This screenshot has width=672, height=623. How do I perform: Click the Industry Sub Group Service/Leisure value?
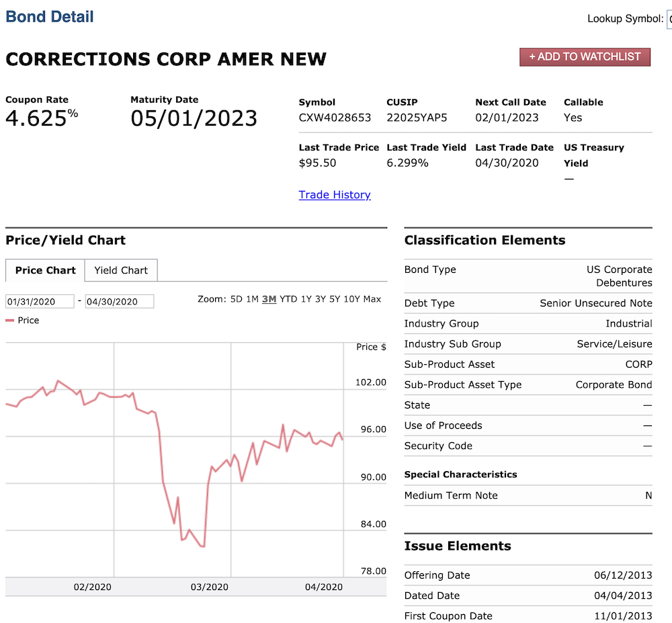[x=614, y=344]
